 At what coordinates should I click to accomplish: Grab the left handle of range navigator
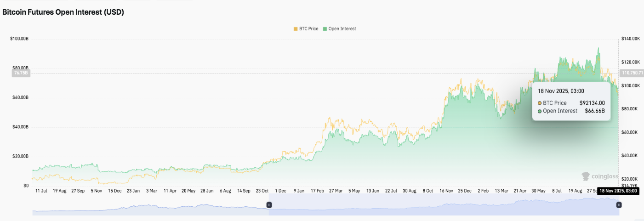click(269, 205)
